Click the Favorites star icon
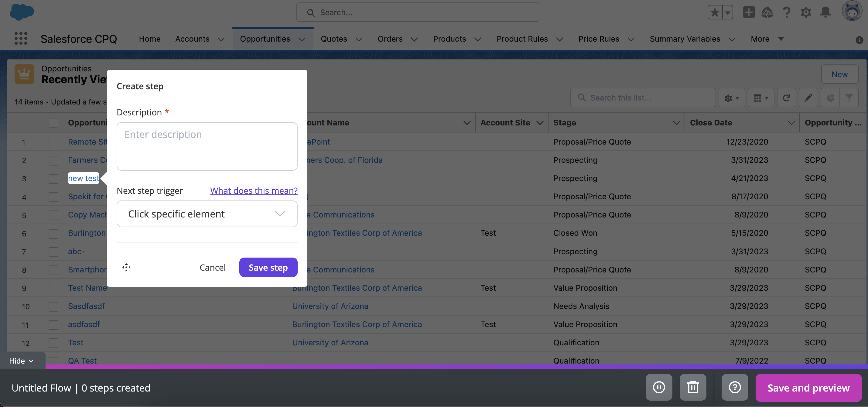Screen dimensions: 868x407 point(714,12)
